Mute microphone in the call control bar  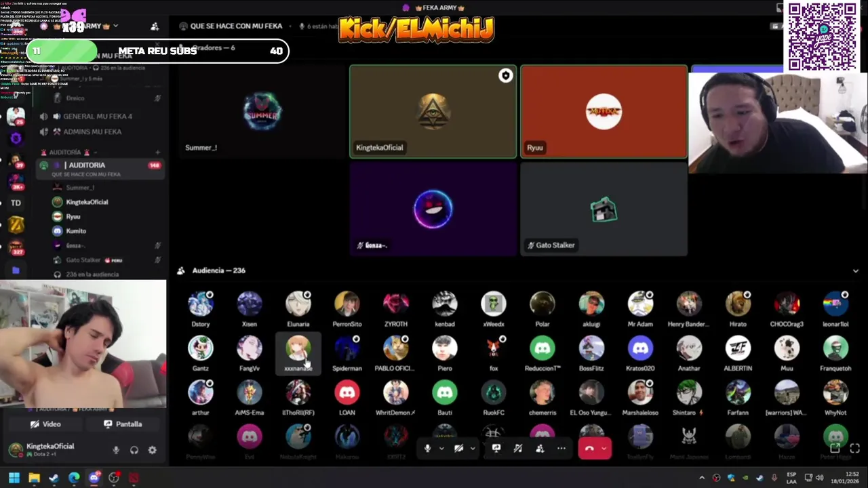(427, 449)
